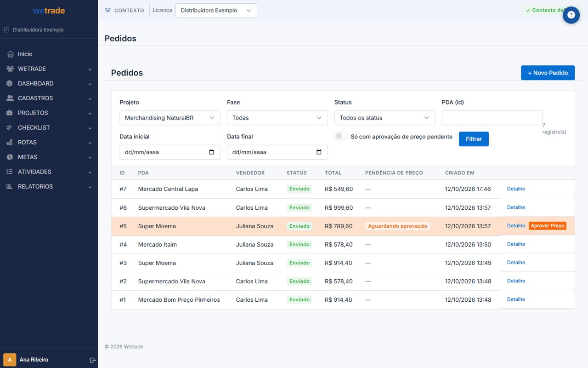
Task: Click the Aguardando aprovação badge
Action: click(398, 226)
